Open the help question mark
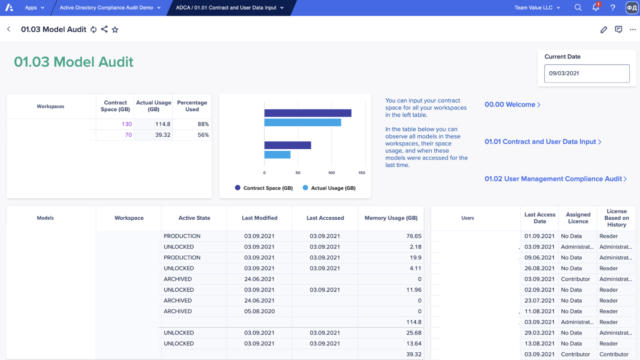The height and width of the screenshot is (360, 640). pyautogui.click(x=613, y=8)
